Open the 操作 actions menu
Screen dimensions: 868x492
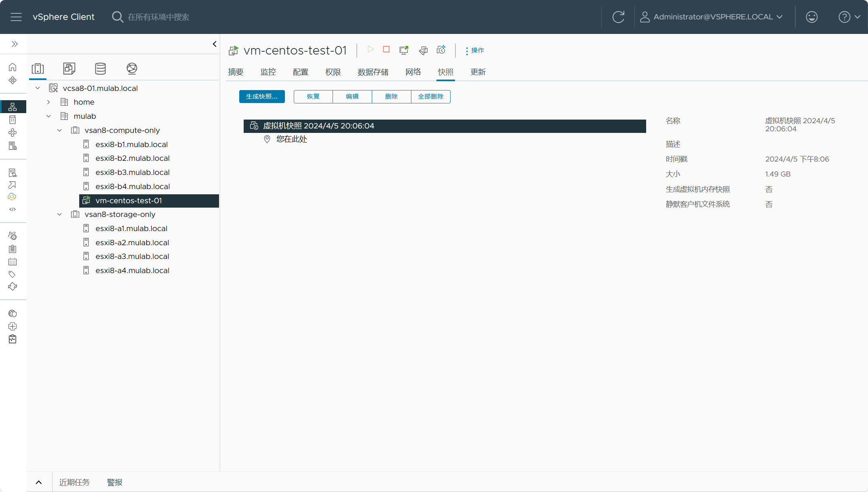(474, 50)
